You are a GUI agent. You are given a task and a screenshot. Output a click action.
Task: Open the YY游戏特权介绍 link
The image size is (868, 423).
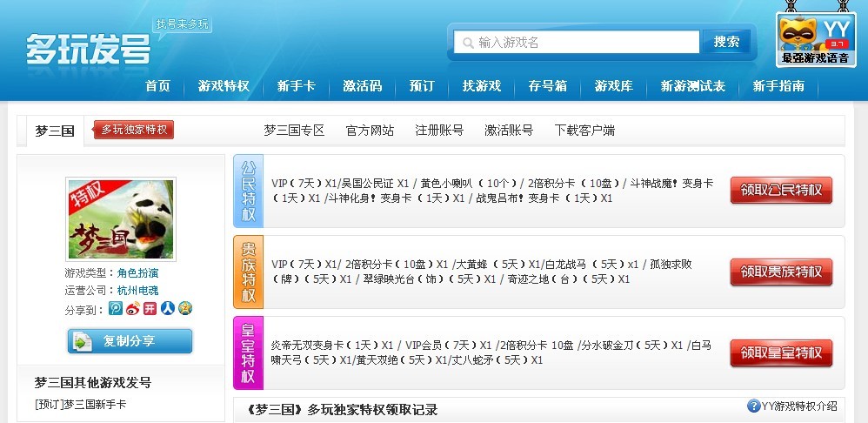tap(799, 406)
